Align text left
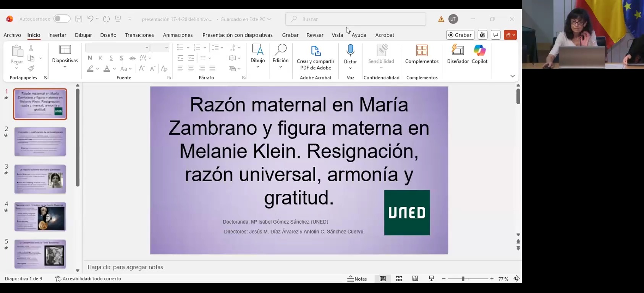 click(181, 69)
